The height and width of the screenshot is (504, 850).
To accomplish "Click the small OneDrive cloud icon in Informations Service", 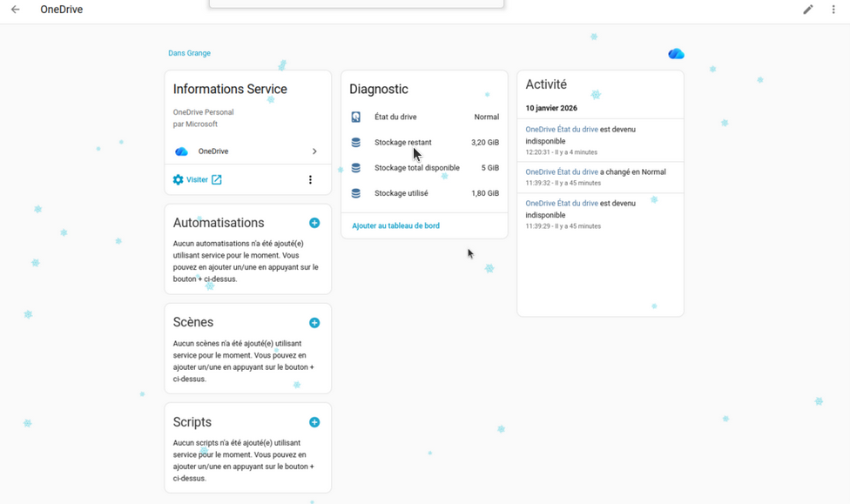I will click(x=181, y=151).
